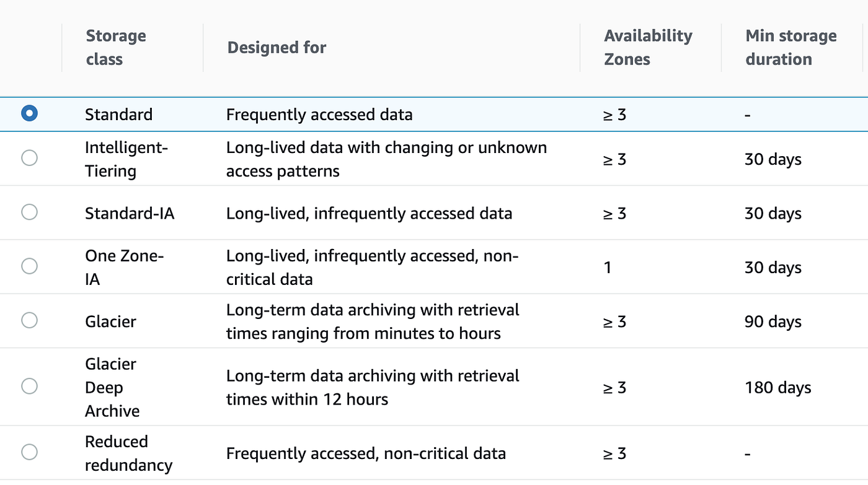Choose Glacier Deep Archive radio button
Viewport: 868px width, 485px height.
(29, 387)
